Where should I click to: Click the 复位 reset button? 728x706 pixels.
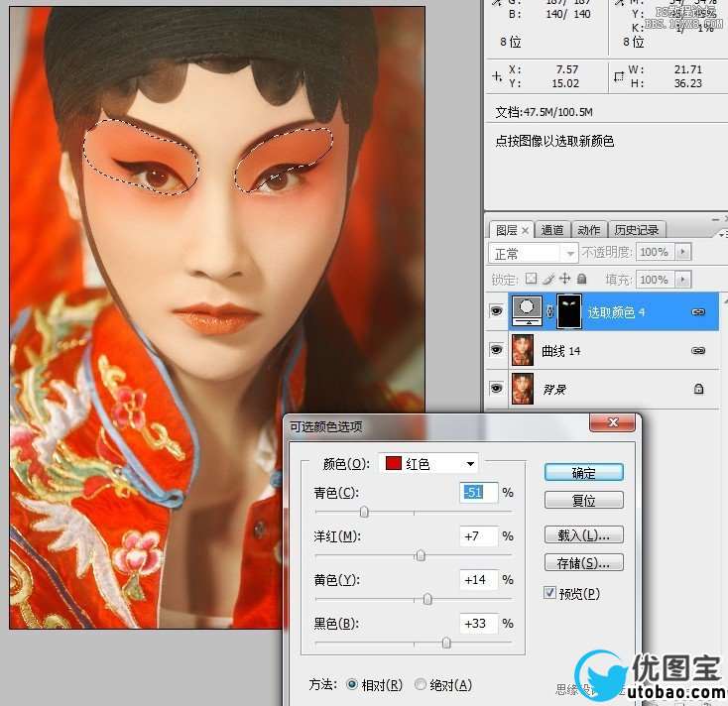point(583,500)
